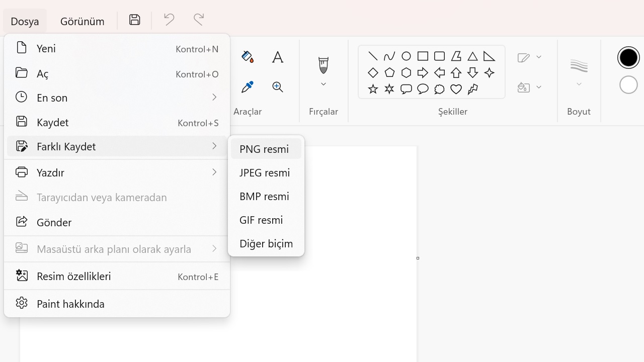Choose PNG resmi from save options
The image size is (644, 362).
[x=265, y=149]
